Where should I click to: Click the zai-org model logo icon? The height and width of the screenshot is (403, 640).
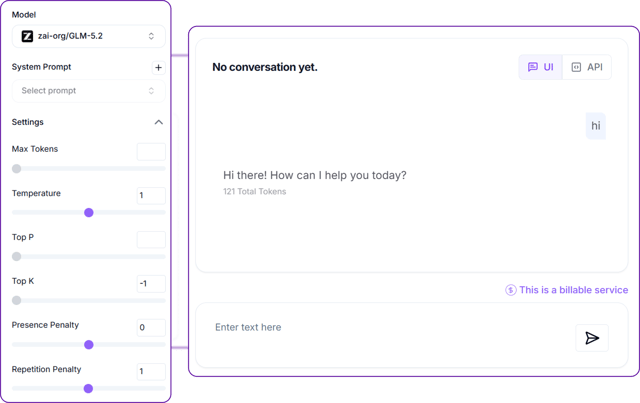(27, 36)
